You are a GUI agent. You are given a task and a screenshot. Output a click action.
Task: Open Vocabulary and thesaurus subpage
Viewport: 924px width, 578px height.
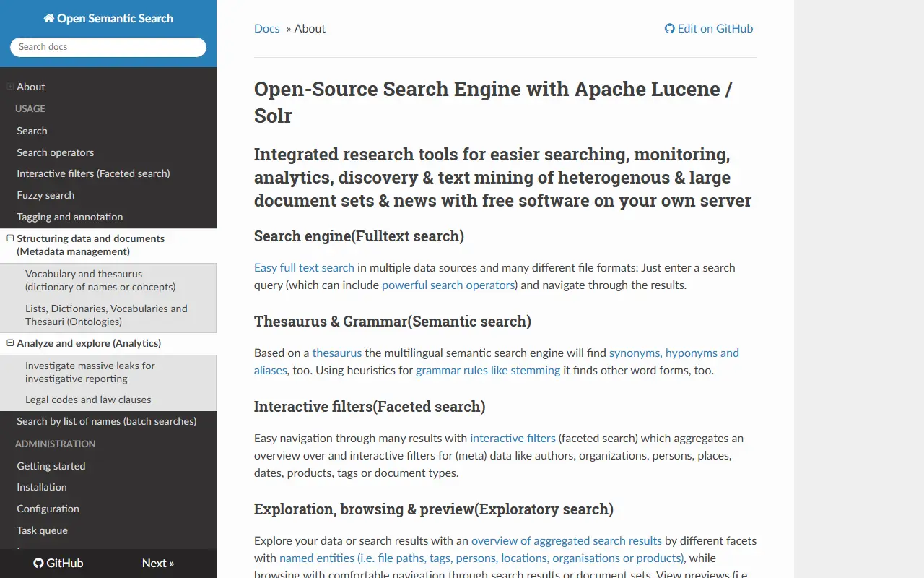(x=100, y=280)
